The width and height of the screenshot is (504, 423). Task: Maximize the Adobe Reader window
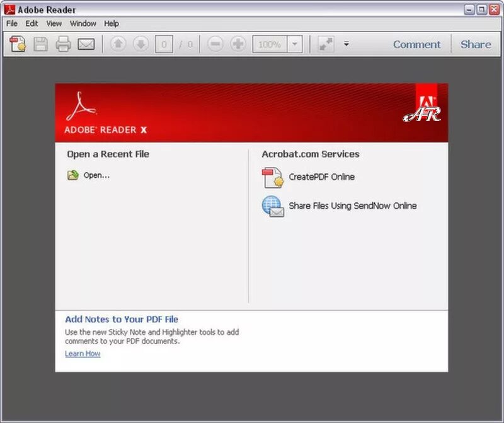coord(481,9)
